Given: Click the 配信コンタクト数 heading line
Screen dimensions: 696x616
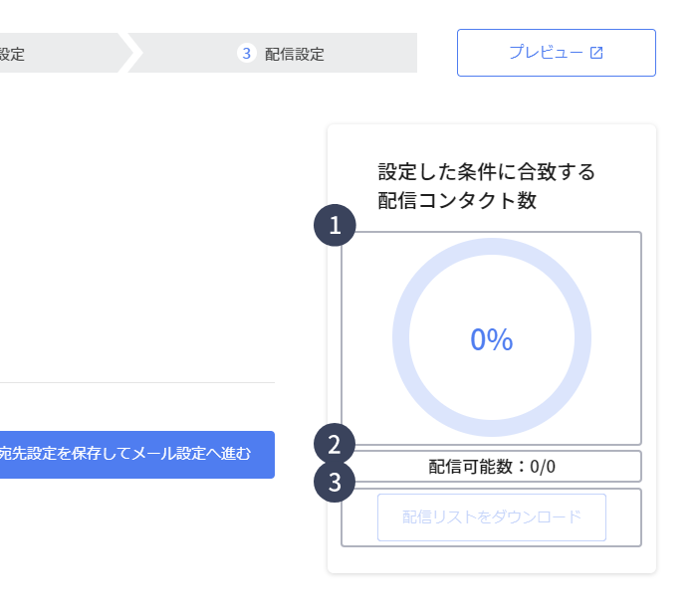Looking at the screenshot, I should coord(457,200).
